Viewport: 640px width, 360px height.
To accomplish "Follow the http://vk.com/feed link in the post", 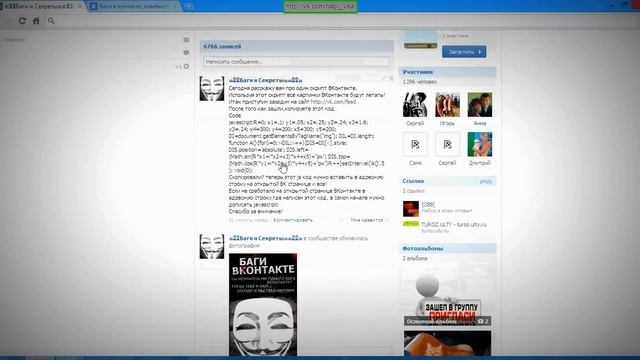I will tap(333, 102).
